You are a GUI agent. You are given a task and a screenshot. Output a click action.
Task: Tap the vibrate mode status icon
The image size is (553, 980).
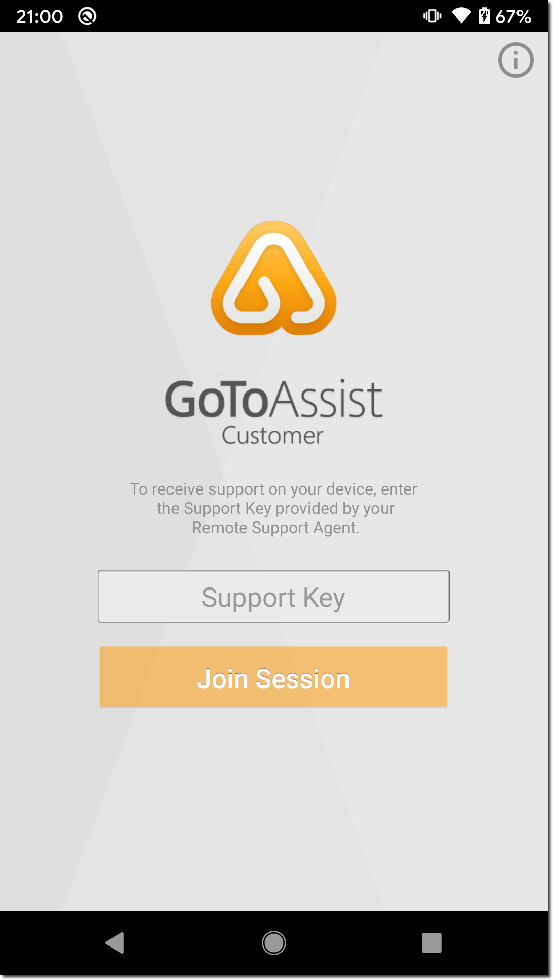[432, 16]
